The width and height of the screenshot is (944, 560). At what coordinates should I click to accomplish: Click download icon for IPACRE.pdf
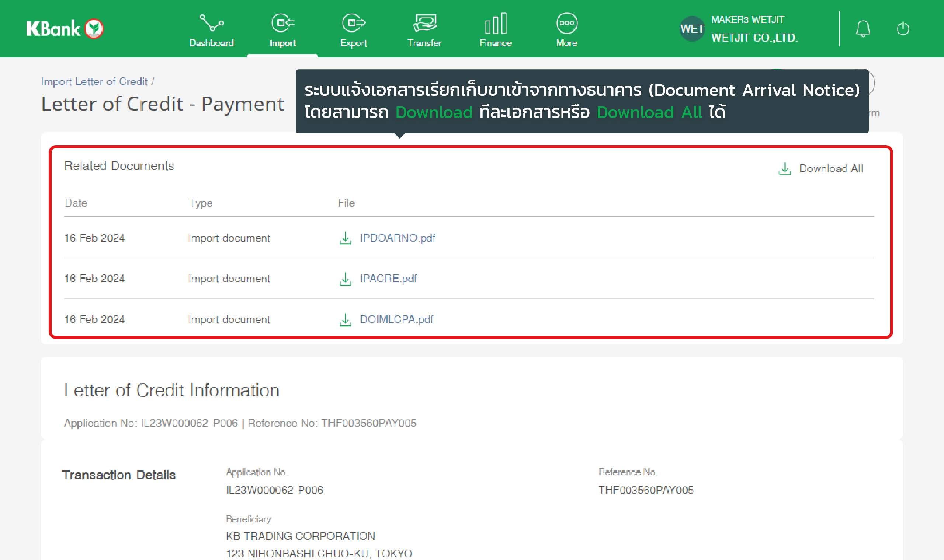click(345, 279)
